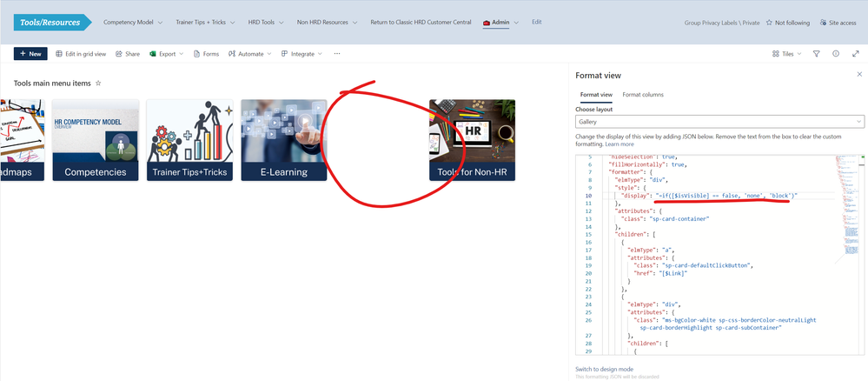This screenshot has height=381, width=868.
Task: Click the plus icon on New
Action: 23,54
